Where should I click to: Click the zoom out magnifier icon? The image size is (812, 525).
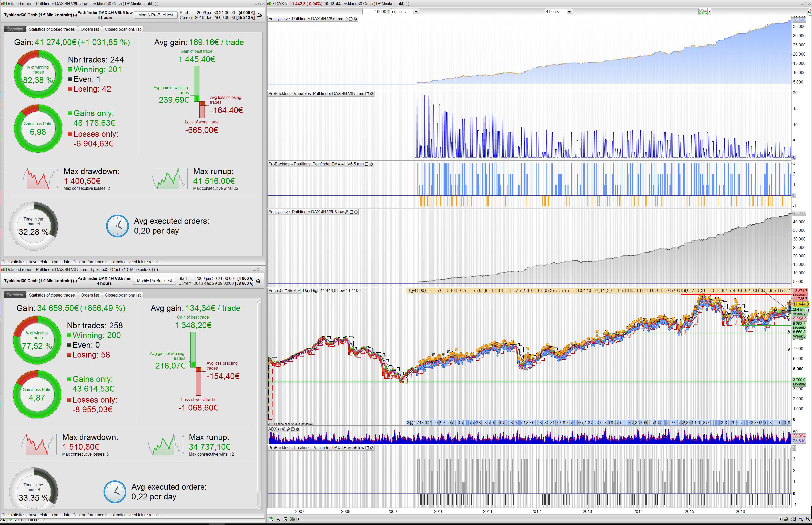tap(801, 519)
